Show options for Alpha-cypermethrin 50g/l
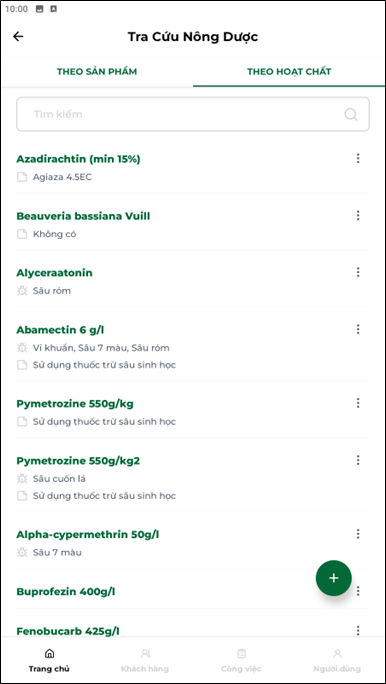The width and height of the screenshot is (386, 684). pos(358,534)
